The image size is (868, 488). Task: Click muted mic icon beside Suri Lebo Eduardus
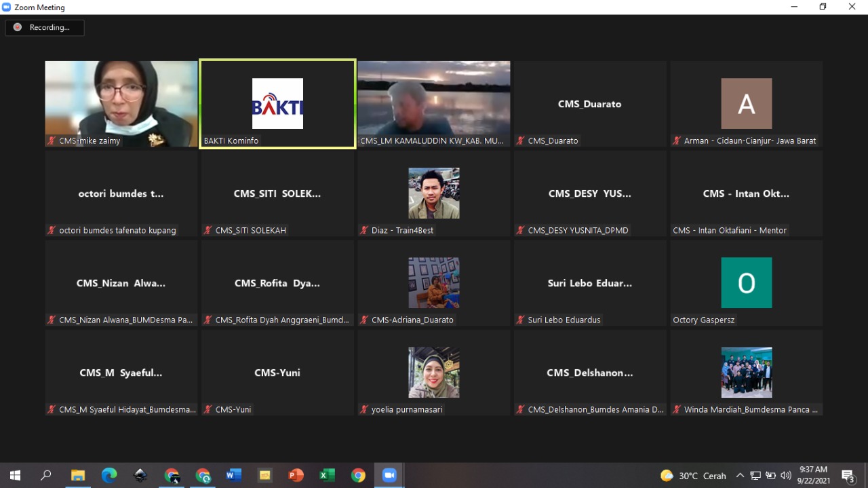click(x=520, y=320)
